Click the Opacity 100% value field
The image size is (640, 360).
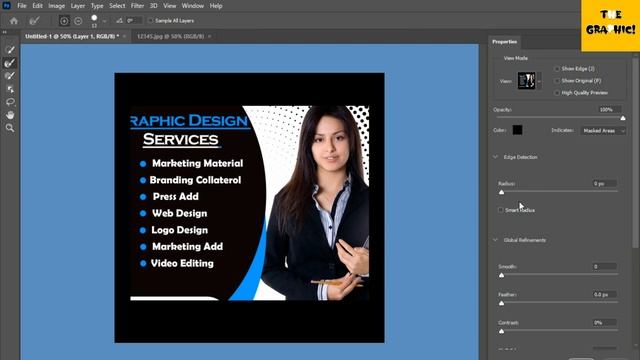tap(609, 109)
